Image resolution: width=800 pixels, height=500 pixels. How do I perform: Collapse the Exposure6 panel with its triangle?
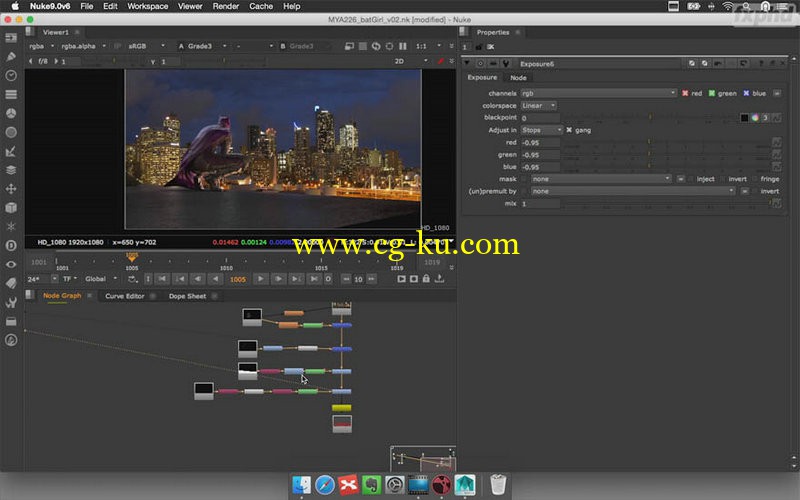pyautogui.click(x=467, y=64)
